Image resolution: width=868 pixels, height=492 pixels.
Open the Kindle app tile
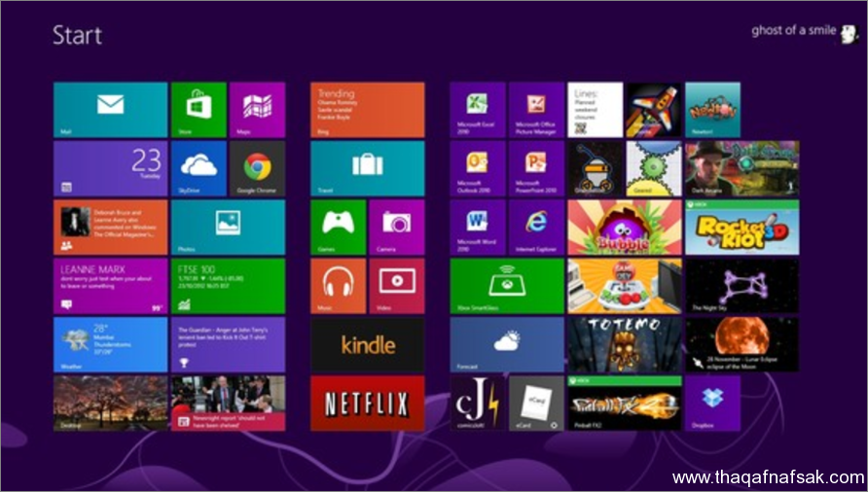pyautogui.click(x=367, y=344)
